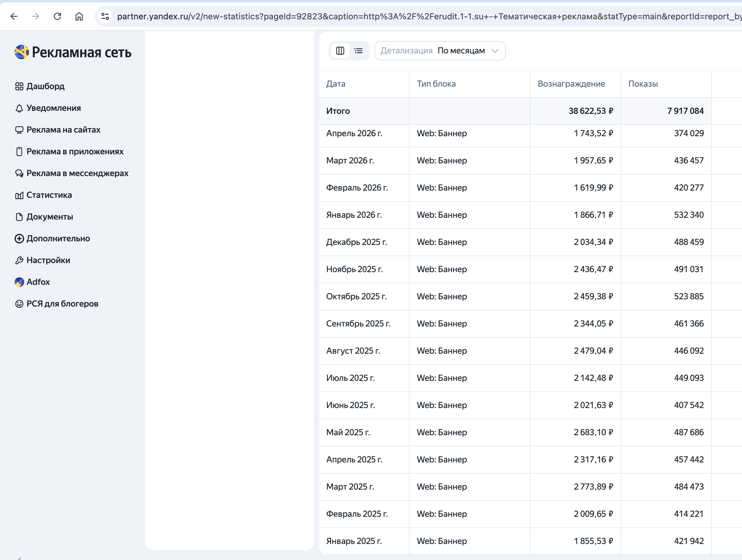Click impressions value 532 340
This screenshot has width=742, height=560.
coord(689,215)
